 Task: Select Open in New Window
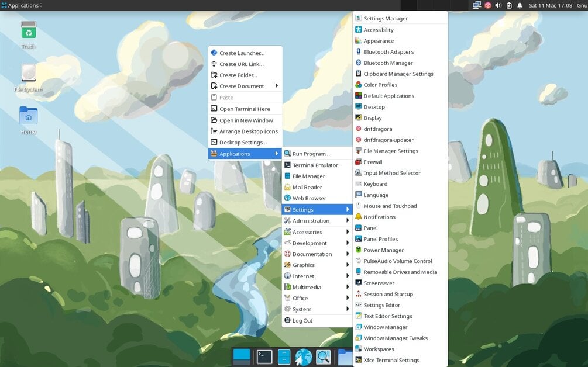pos(245,120)
